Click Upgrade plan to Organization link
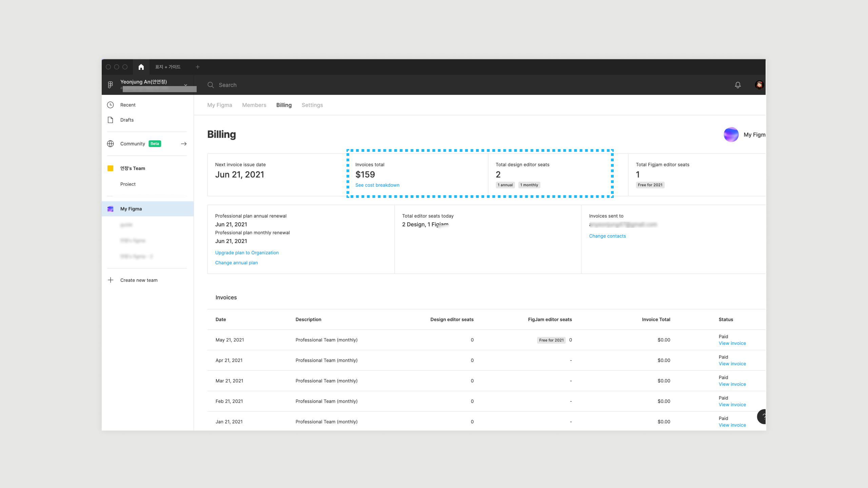The image size is (868, 488). pos(247,253)
